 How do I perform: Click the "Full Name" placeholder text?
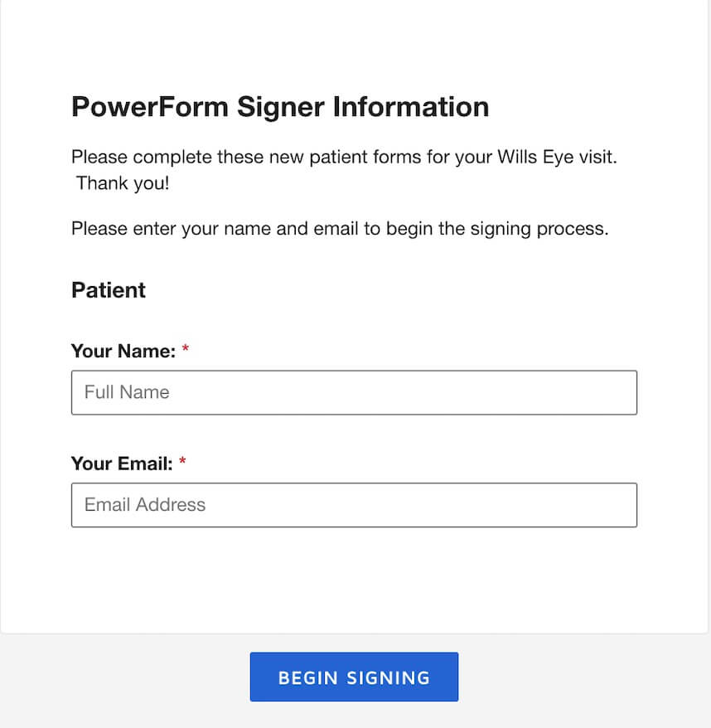click(x=127, y=392)
